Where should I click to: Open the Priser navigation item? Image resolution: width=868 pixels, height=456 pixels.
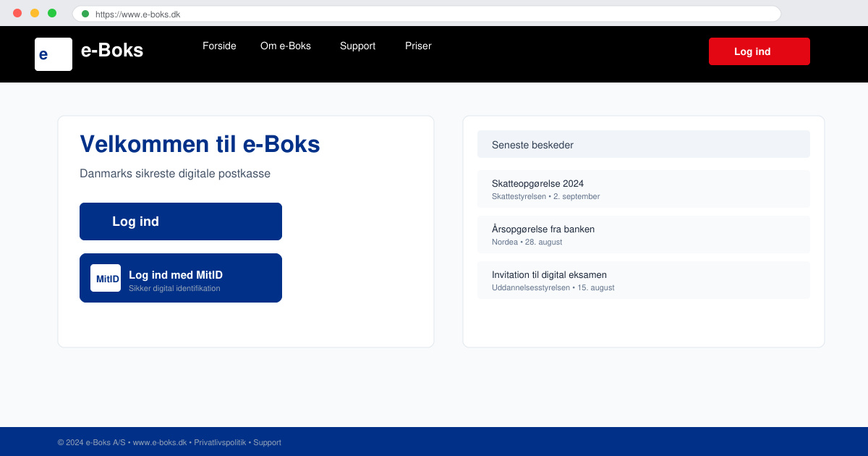coord(418,46)
